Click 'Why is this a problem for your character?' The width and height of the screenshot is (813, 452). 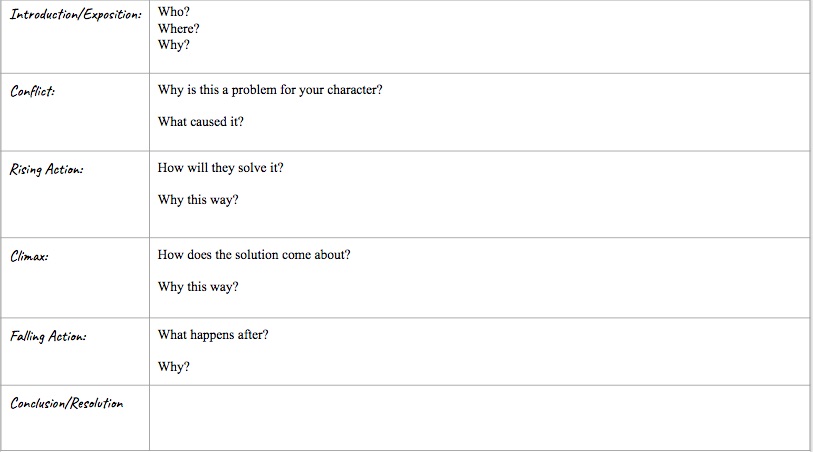pos(270,90)
